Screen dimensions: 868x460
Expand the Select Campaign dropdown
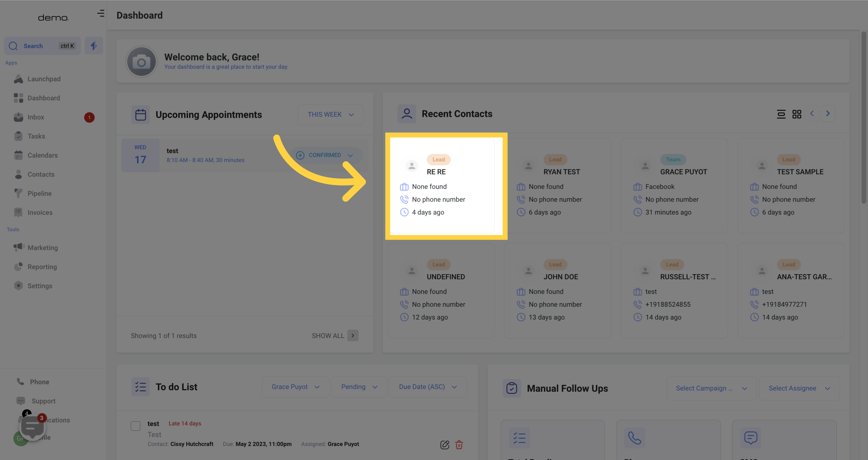coord(711,388)
